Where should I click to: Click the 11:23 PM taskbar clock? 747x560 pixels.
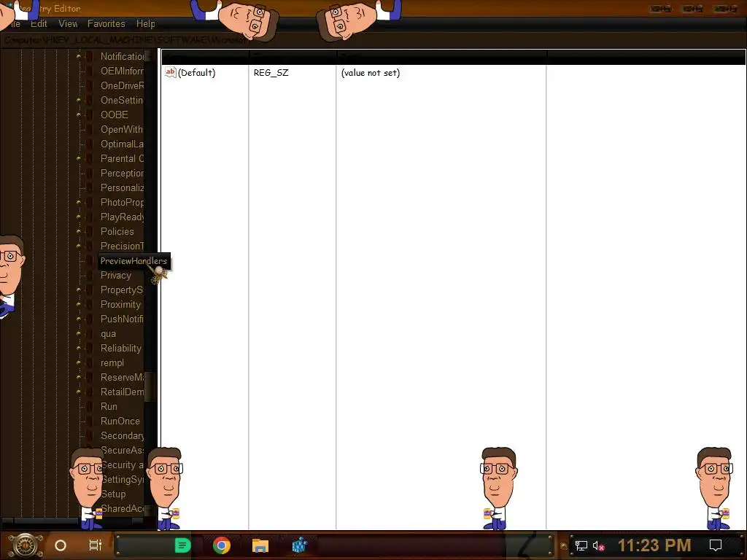coord(654,545)
